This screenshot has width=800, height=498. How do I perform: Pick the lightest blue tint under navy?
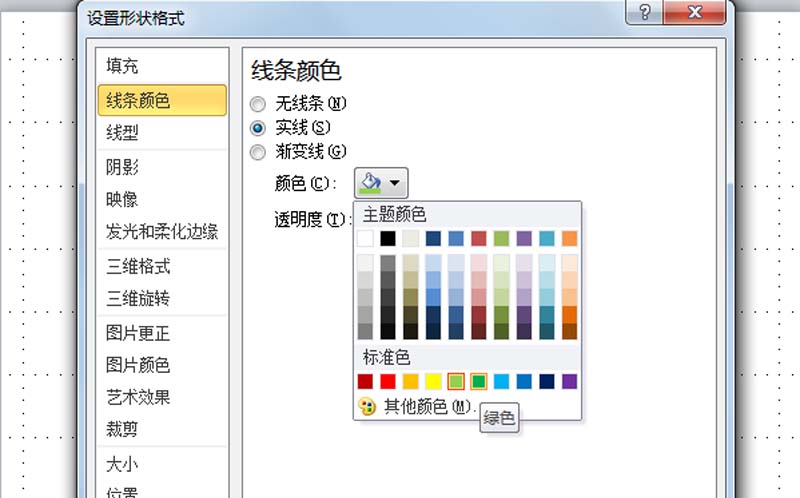433,263
